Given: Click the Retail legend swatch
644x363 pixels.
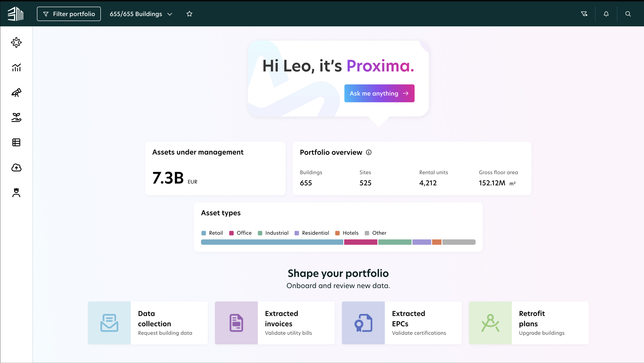Looking at the screenshot, I should pos(204,233).
